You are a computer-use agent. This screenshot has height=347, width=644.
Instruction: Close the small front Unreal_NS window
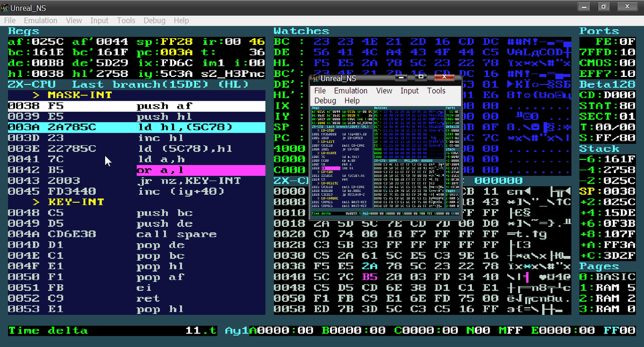[444, 77]
